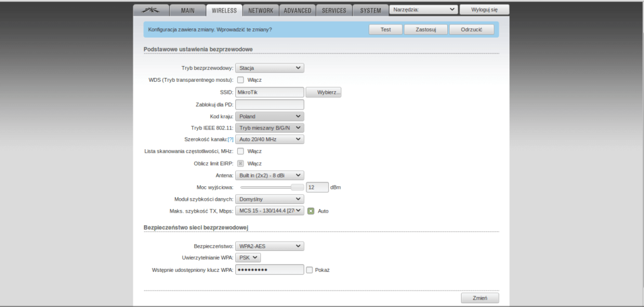Open the Bezpieczeństwo WPA2-AES dropdown
The height and width of the screenshot is (307, 644).
click(269, 246)
